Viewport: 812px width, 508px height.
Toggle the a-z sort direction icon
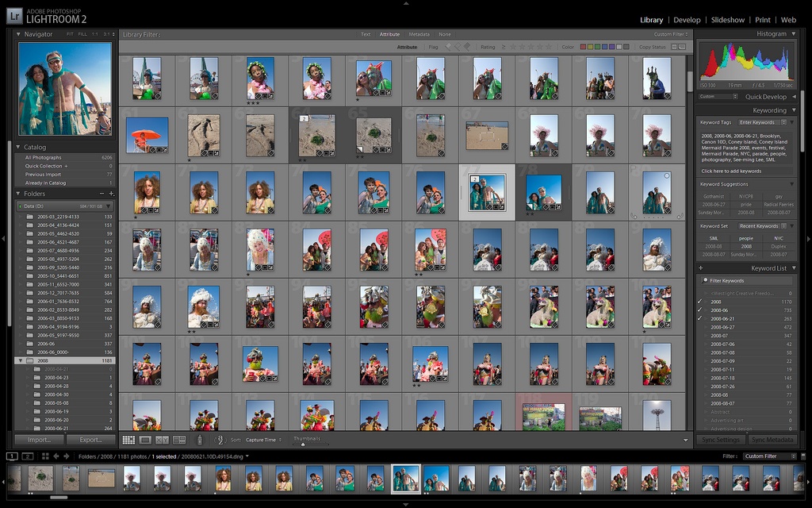(220, 440)
